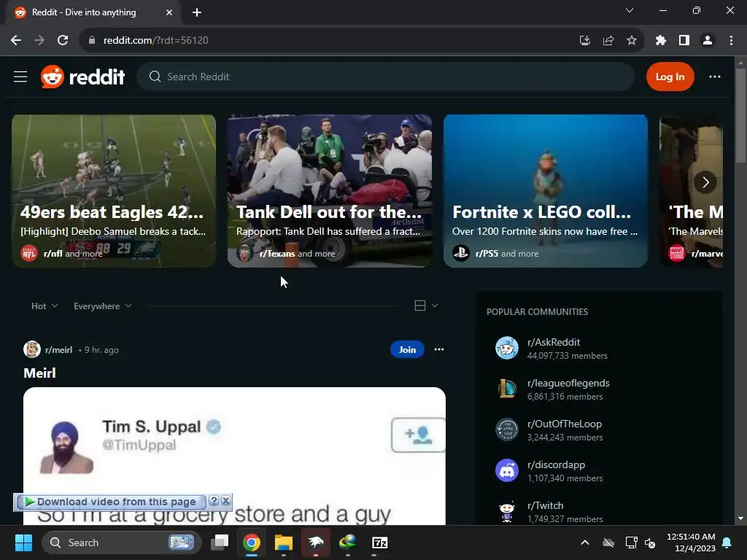Click the address bar lock icon
The height and width of the screenshot is (560, 747).
tap(92, 41)
